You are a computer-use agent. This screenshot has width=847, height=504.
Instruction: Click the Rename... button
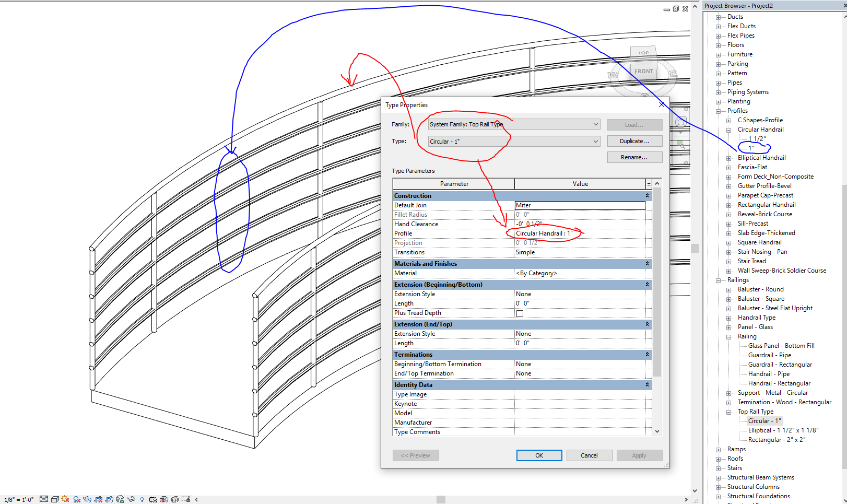click(x=634, y=157)
